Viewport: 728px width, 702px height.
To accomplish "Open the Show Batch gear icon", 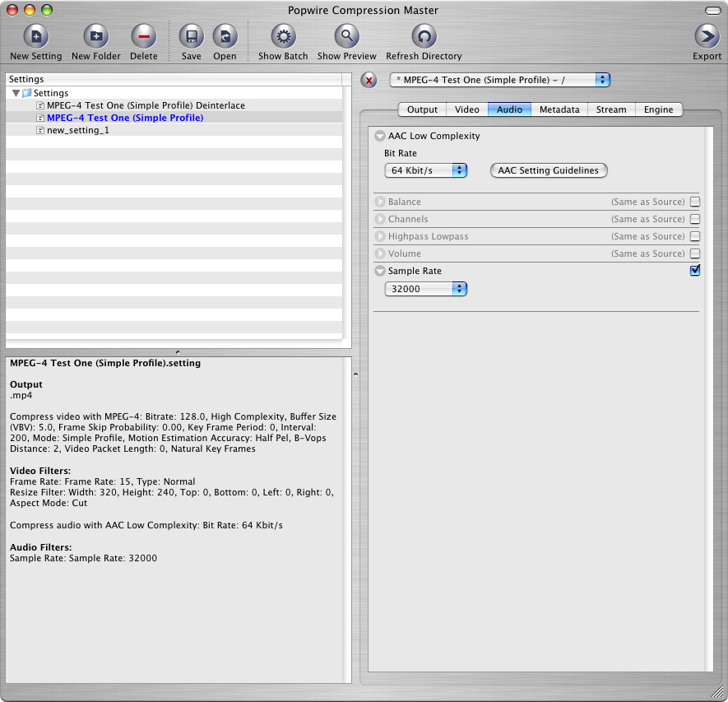I will (x=283, y=37).
